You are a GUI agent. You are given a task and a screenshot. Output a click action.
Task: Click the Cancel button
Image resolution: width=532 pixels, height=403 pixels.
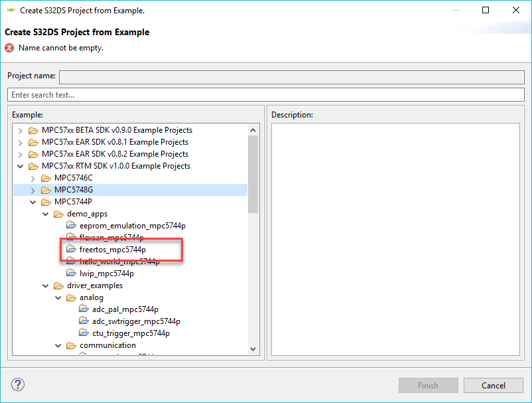click(x=494, y=385)
